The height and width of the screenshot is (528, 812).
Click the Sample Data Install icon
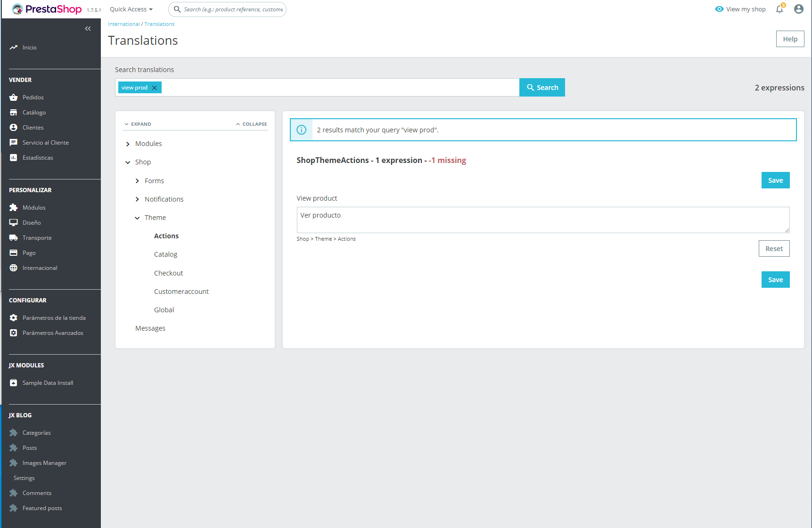pyautogui.click(x=13, y=383)
